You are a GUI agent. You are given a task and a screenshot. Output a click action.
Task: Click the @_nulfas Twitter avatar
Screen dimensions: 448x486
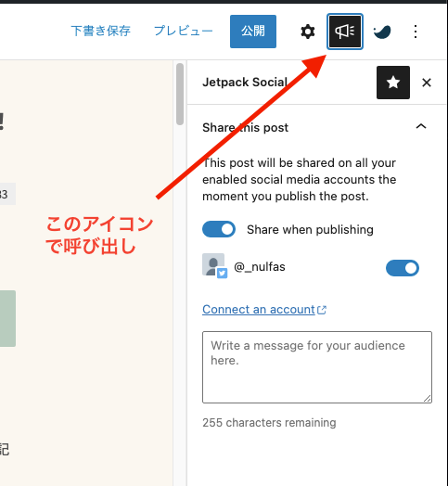pos(214,265)
